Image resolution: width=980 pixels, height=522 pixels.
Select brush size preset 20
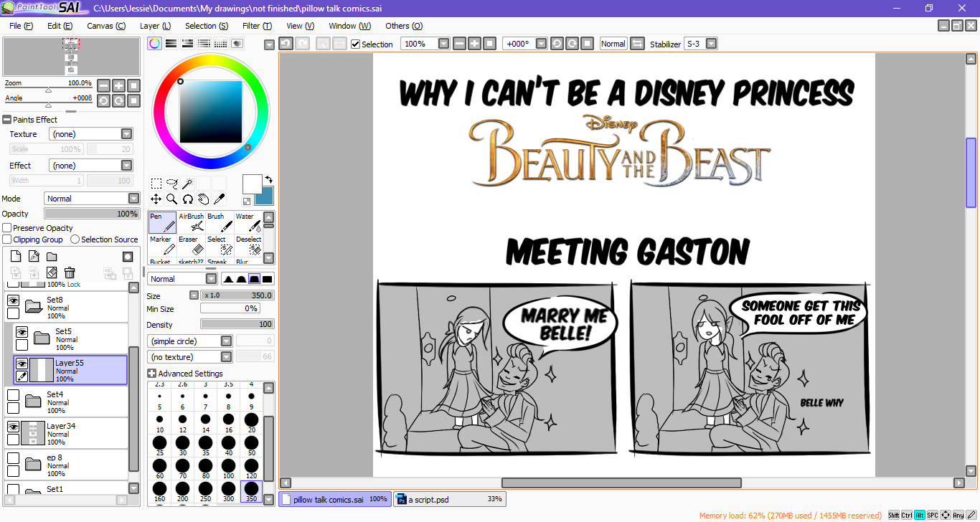pos(251,422)
